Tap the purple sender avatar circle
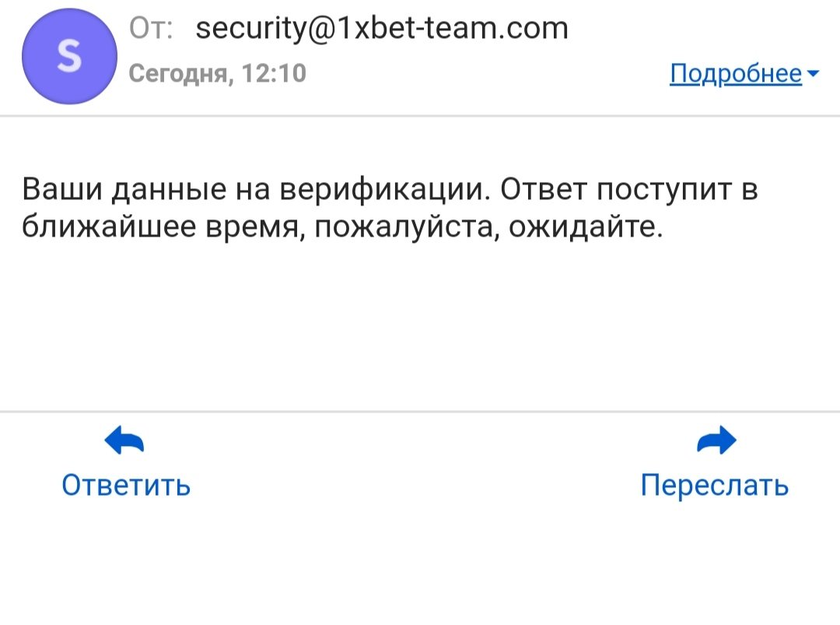Image resolution: width=840 pixels, height=625 pixels. tap(69, 57)
